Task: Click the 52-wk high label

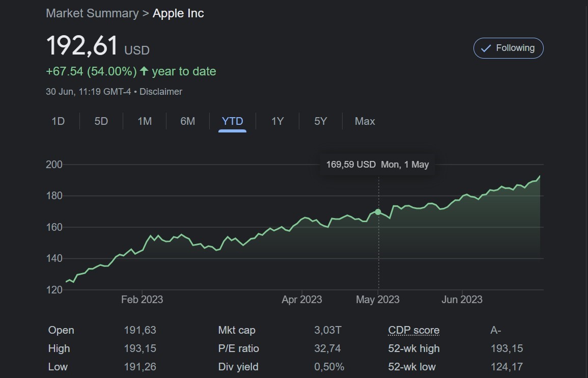Action: (x=413, y=348)
